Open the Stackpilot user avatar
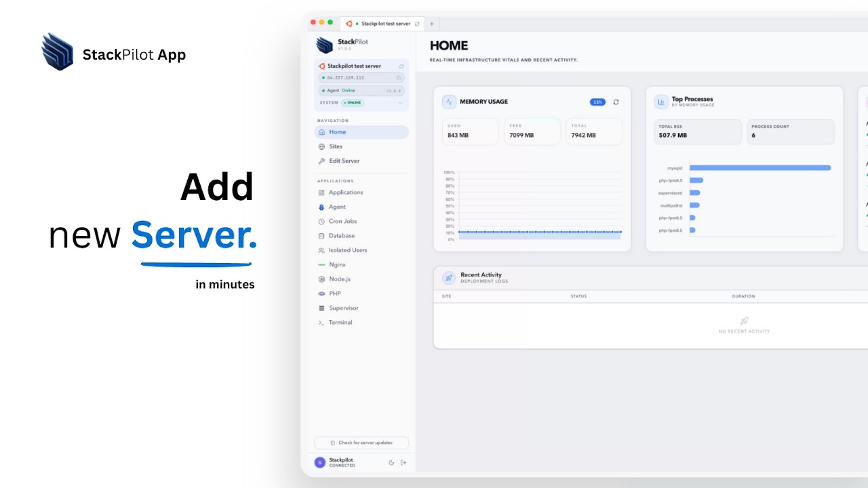The height and width of the screenshot is (488, 868). (x=320, y=462)
